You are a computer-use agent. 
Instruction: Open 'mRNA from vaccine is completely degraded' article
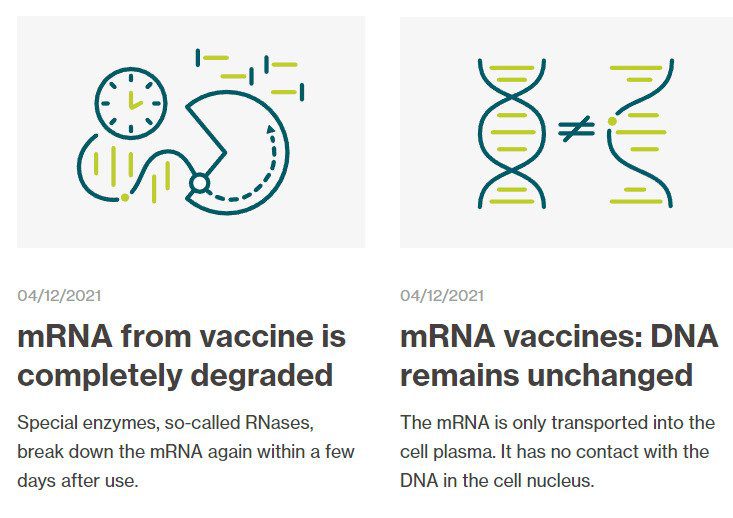coord(181,356)
